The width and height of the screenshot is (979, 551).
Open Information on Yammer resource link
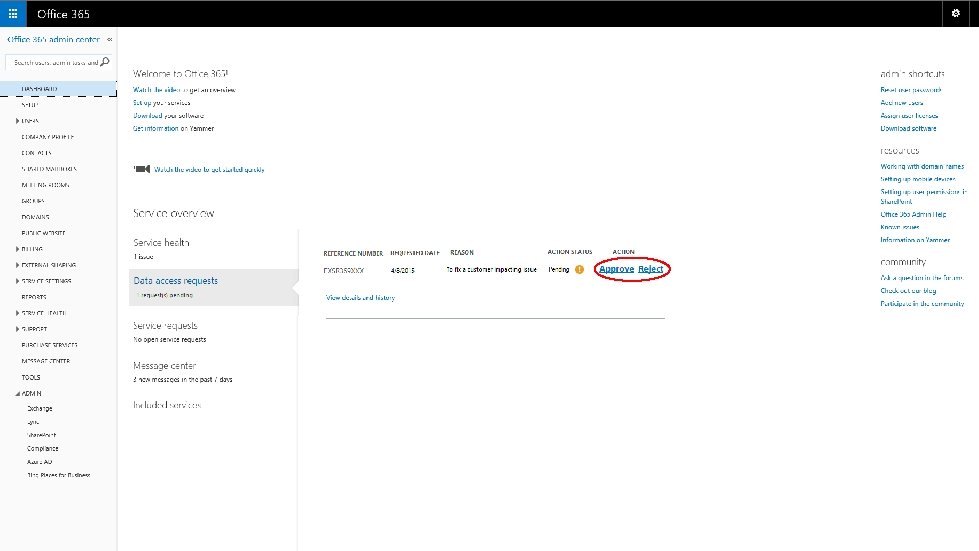[x=915, y=240]
